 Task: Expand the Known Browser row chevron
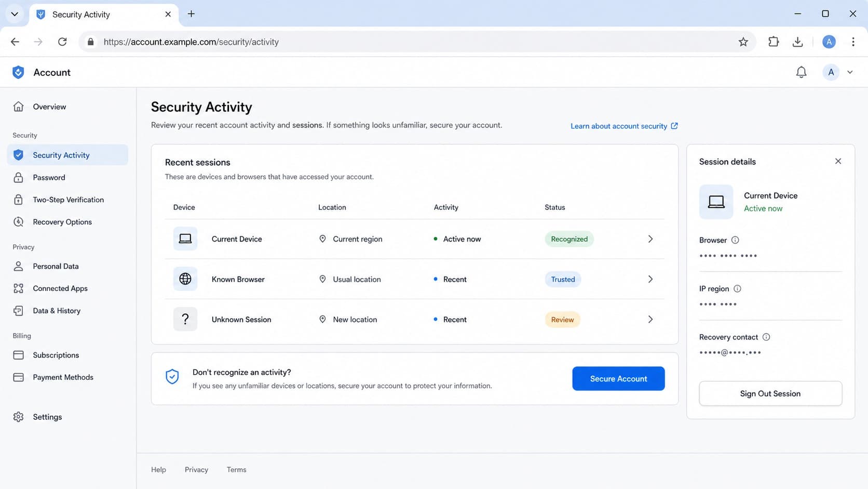coord(650,279)
